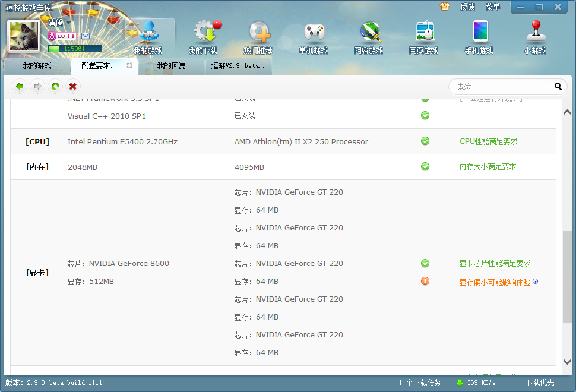Viewport: 576px width, 392px height.
Task: Switch to the 我的游戏 tab
Action: pyautogui.click(x=37, y=66)
